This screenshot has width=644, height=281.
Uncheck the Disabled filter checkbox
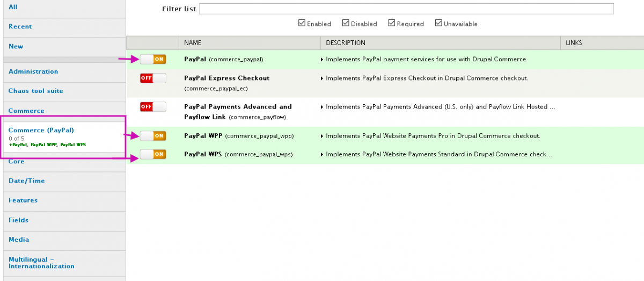point(346,23)
